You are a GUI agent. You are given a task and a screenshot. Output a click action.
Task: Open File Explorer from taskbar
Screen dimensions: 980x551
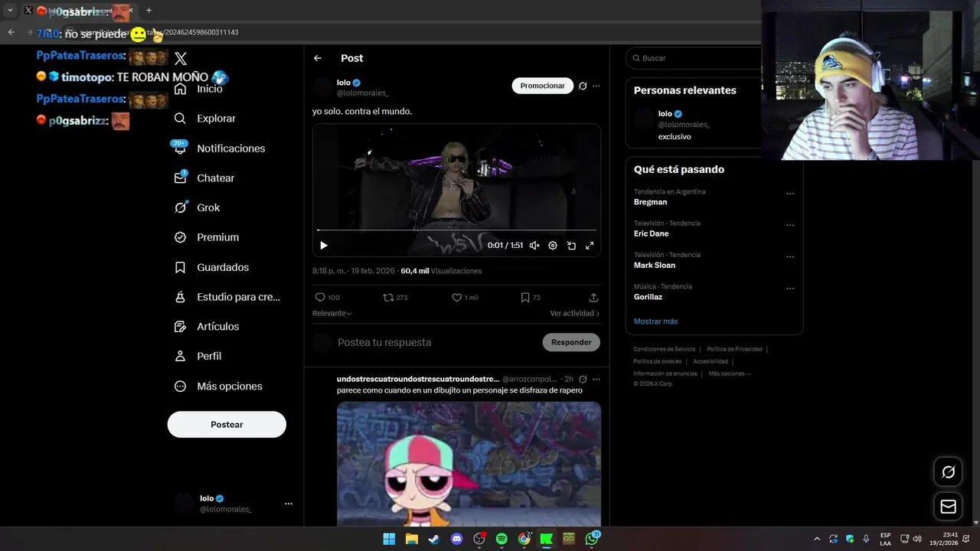411,539
